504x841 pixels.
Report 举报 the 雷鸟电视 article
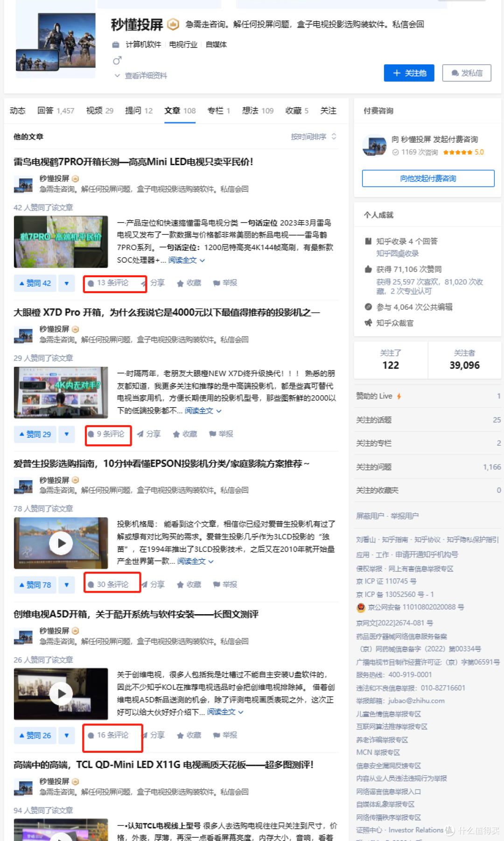coord(225,283)
